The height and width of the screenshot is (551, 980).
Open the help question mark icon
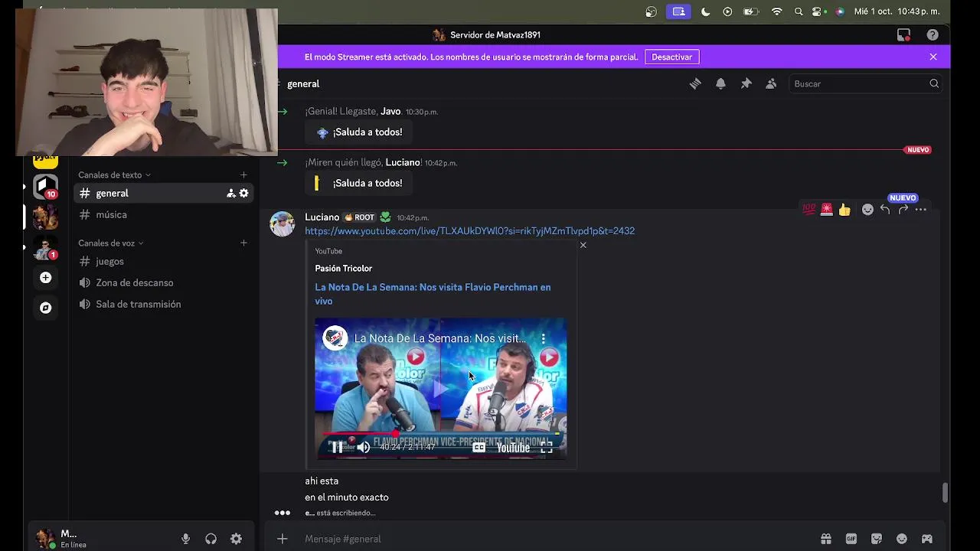pos(932,34)
